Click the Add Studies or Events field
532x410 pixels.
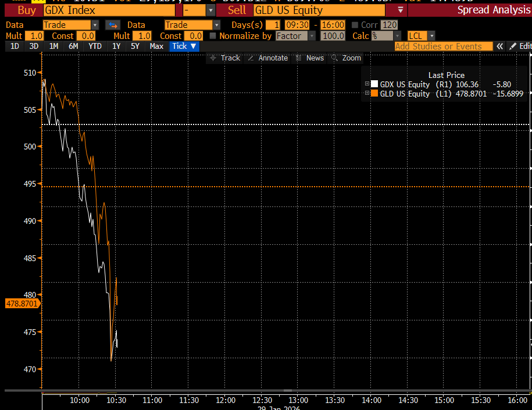tap(444, 47)
